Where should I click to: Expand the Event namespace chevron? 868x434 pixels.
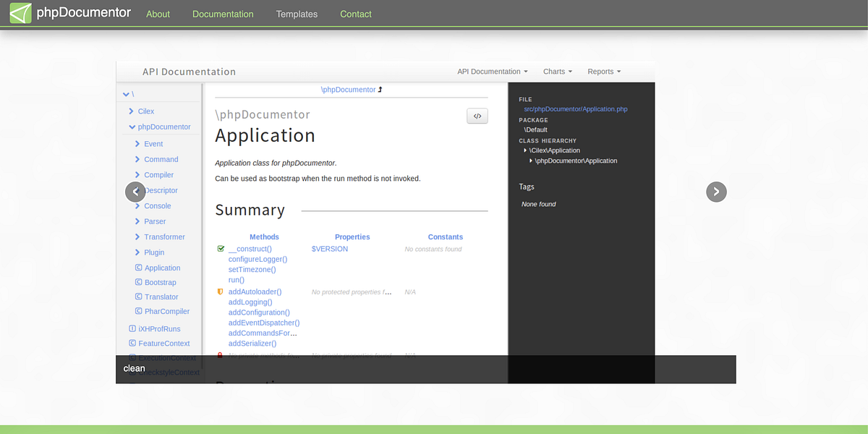pos(137,143)
